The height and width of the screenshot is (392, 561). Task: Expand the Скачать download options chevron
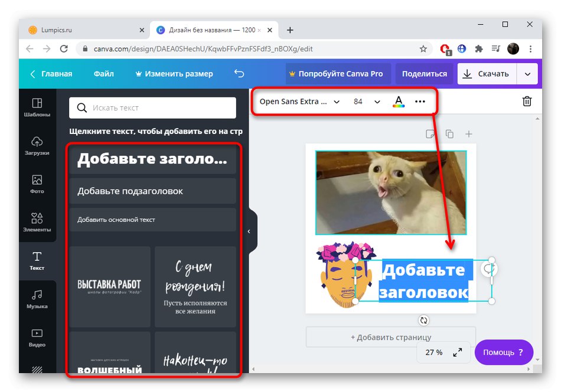point(529,73)
